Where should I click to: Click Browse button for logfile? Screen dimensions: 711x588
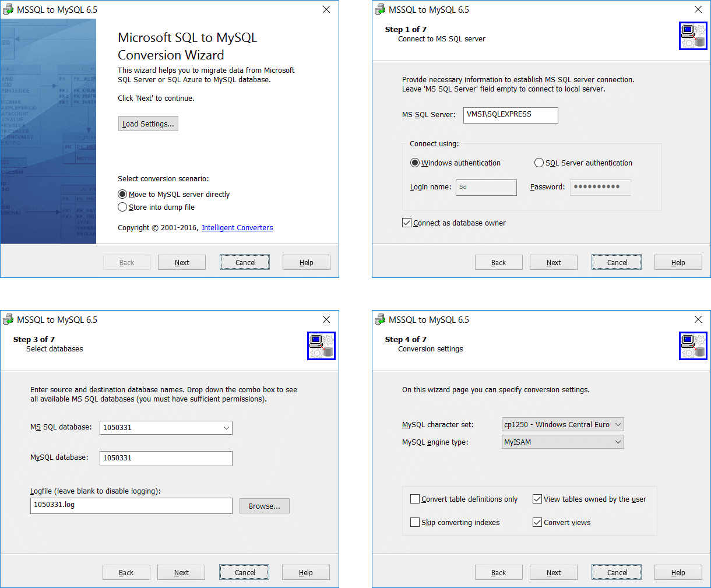click(x=265, y=506)
